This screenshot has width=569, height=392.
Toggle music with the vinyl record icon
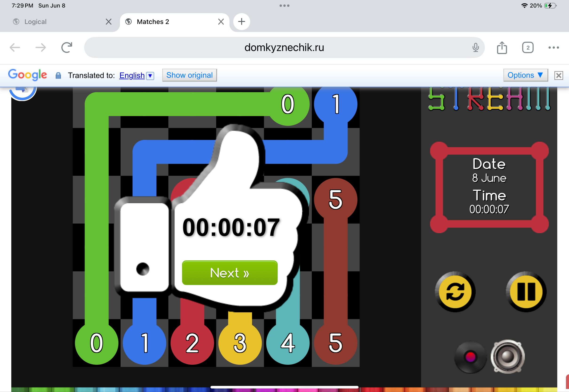(470, 357)
